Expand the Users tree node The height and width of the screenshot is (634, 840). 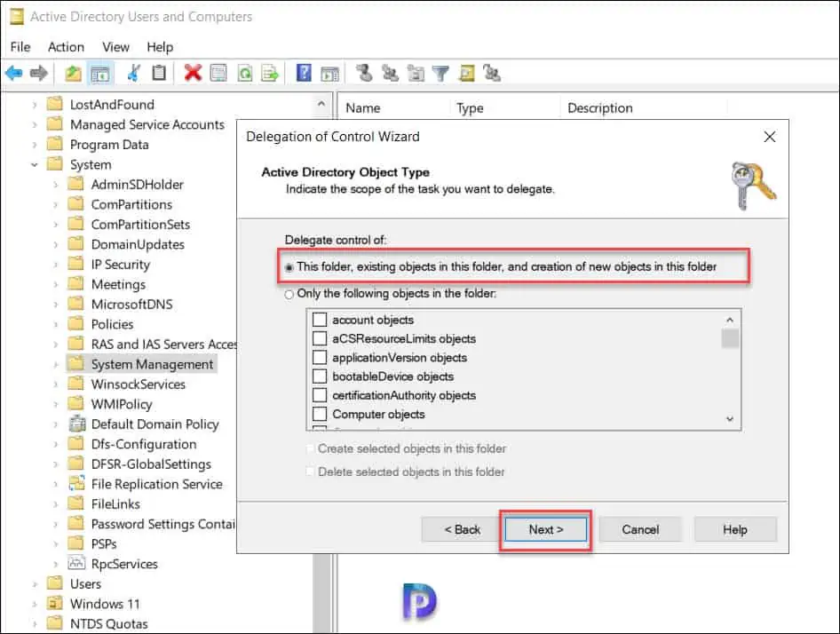click(x=35, y=583)
